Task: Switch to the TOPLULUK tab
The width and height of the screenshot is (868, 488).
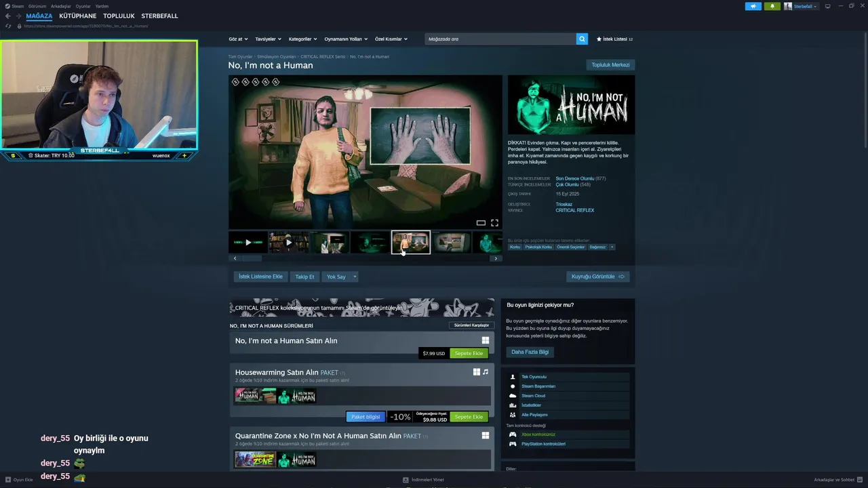Action: point(119,16)
